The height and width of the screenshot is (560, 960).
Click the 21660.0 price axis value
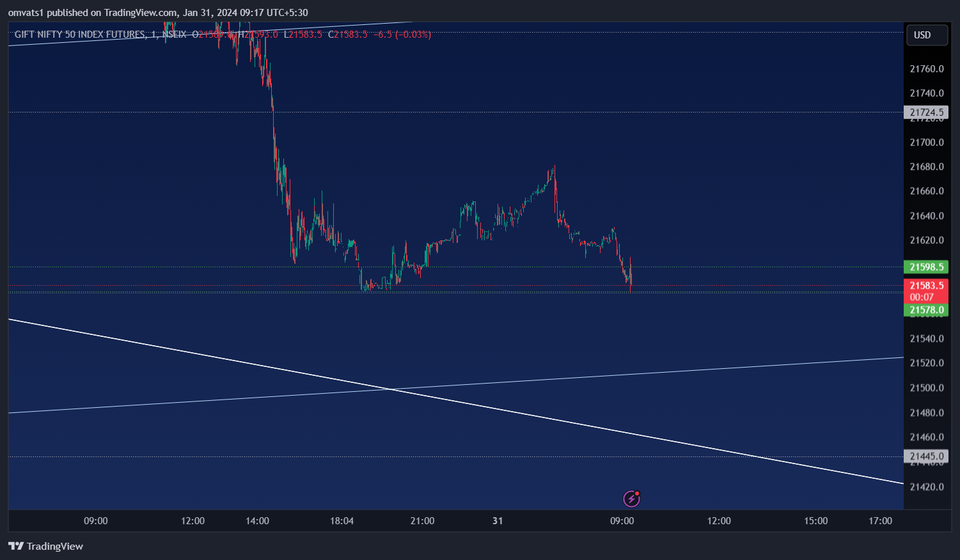tap(927, 191)
